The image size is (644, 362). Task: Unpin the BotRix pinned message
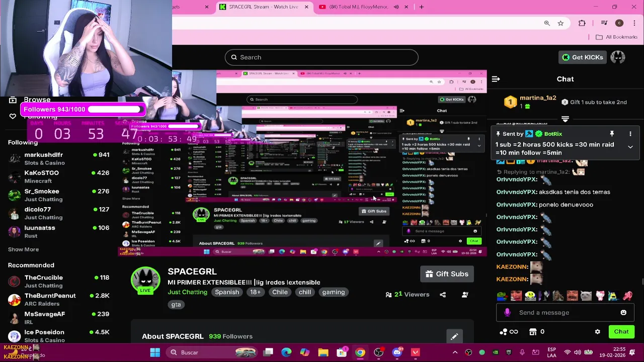(612, 134)
